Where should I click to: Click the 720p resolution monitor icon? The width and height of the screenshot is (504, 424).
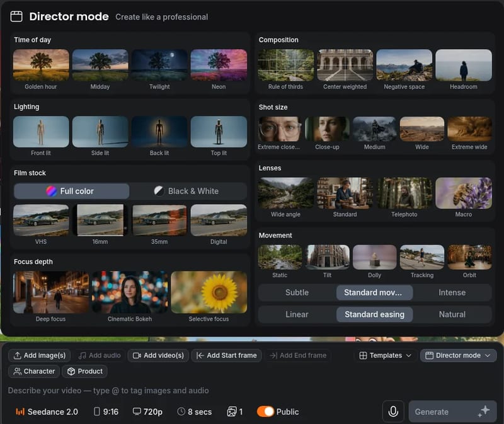137,412
